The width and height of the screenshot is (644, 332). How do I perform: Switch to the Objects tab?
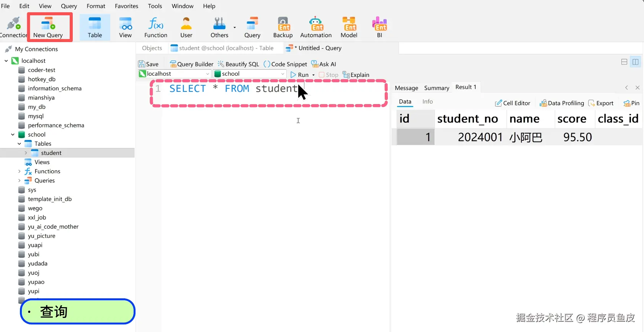click(152, 48)
